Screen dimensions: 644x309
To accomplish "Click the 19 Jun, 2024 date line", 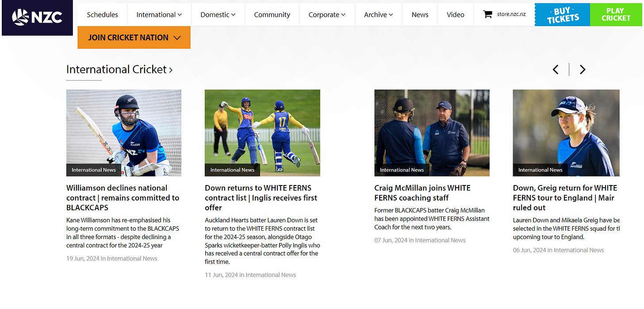I will point(112,259).
